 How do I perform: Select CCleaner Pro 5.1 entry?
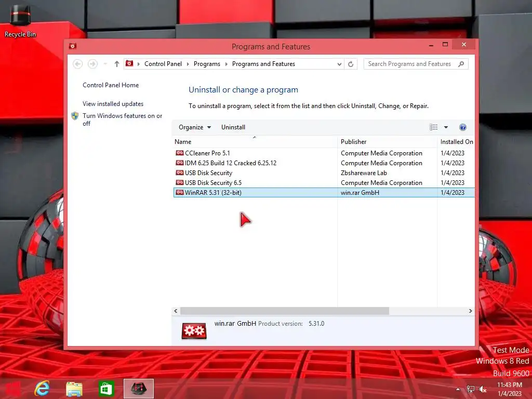tap(324, 153)
